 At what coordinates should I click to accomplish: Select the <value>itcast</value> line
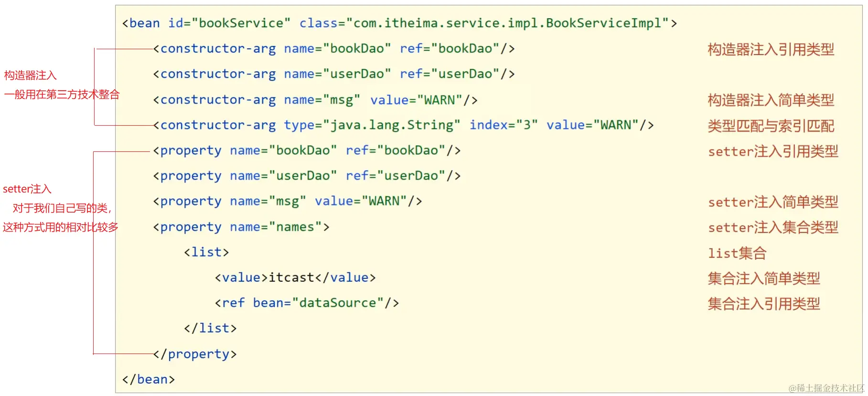295,278
